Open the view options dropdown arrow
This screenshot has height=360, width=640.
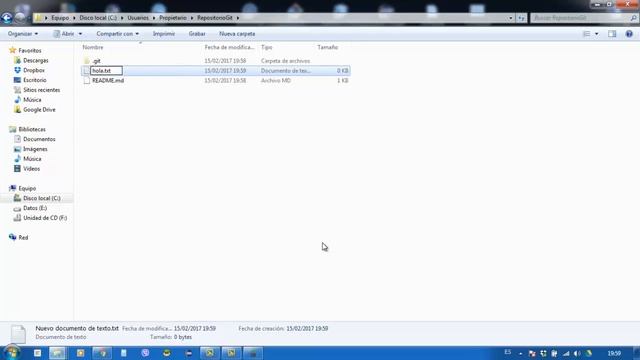(x=597, y=34)
